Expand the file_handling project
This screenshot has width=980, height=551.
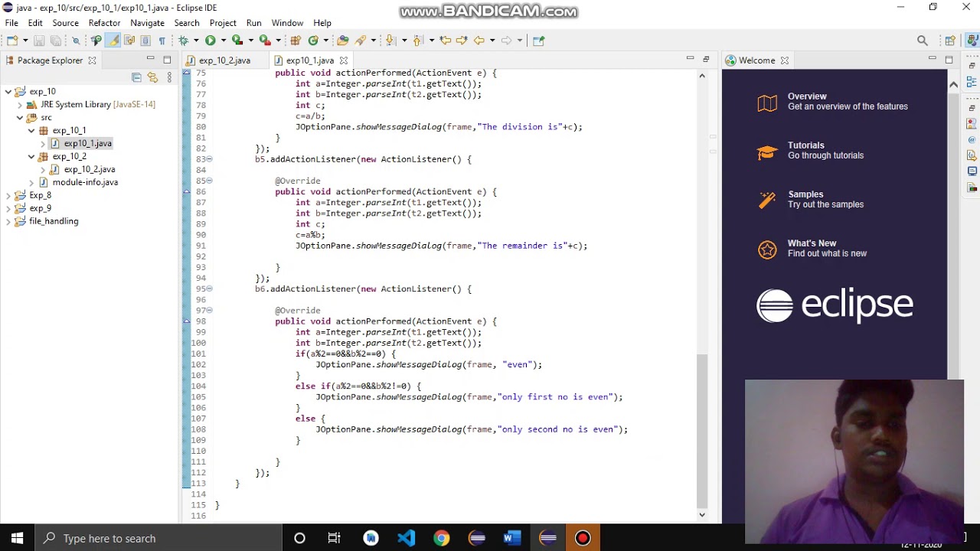pos(8,222)
